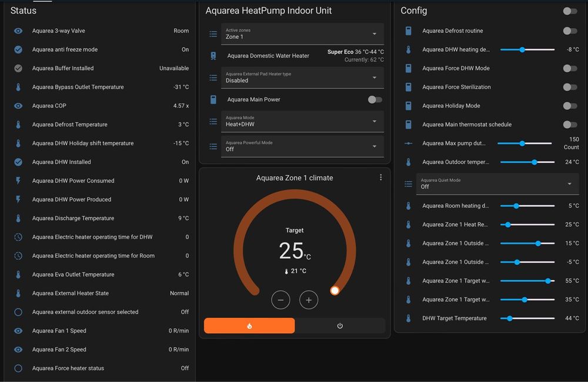The height and width of the screenshot is (382, 588).
Task: Click the eye icon beside Aquarea COP
Action: 18,106
